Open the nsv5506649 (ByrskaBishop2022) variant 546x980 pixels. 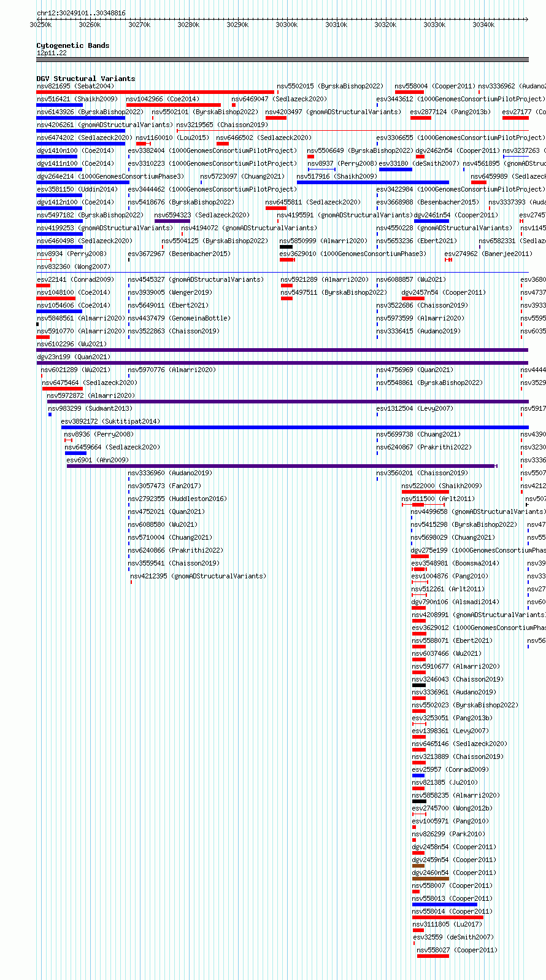pyautogui.click(x=360, y=150)
